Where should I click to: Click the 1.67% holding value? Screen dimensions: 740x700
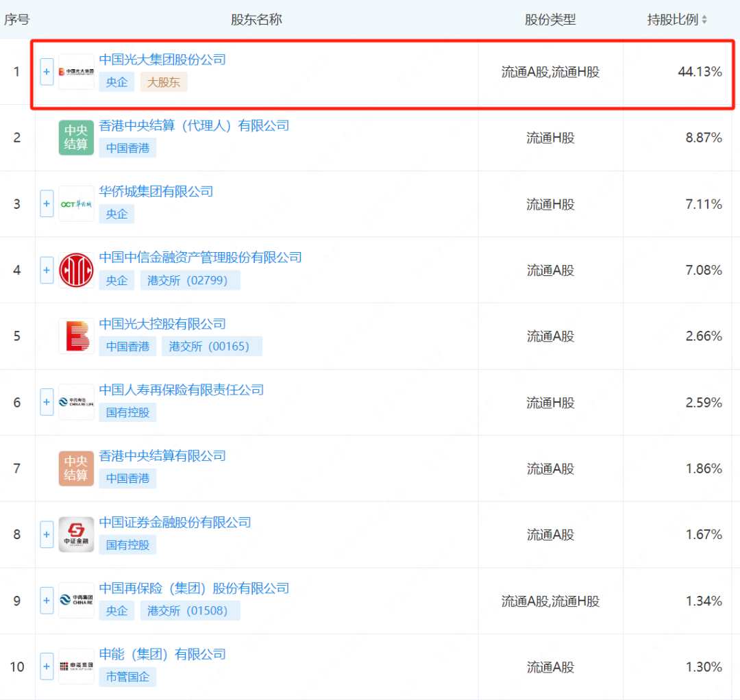(x=704, y=534)
